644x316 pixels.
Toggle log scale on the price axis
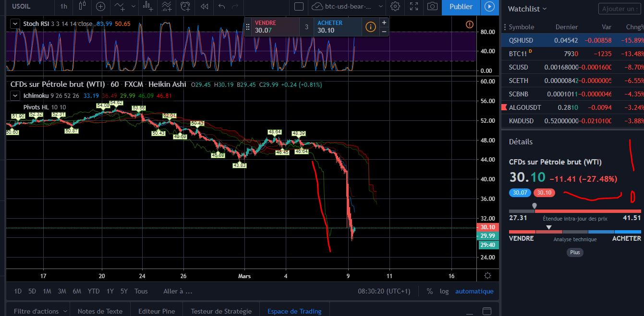coord(444,291)
